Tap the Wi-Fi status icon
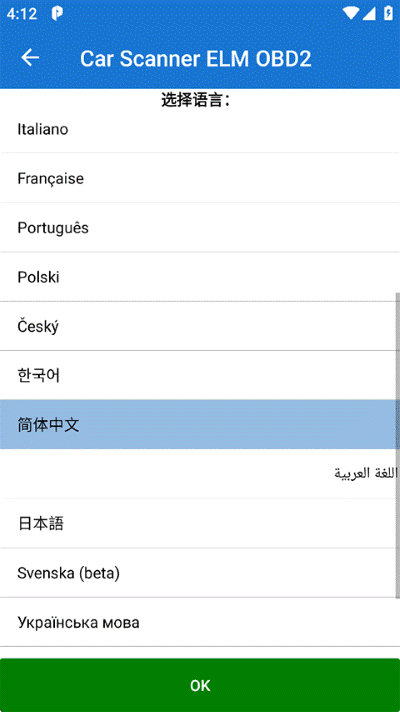The height and width of the screenshot is (712, 400). coord(351,14)
